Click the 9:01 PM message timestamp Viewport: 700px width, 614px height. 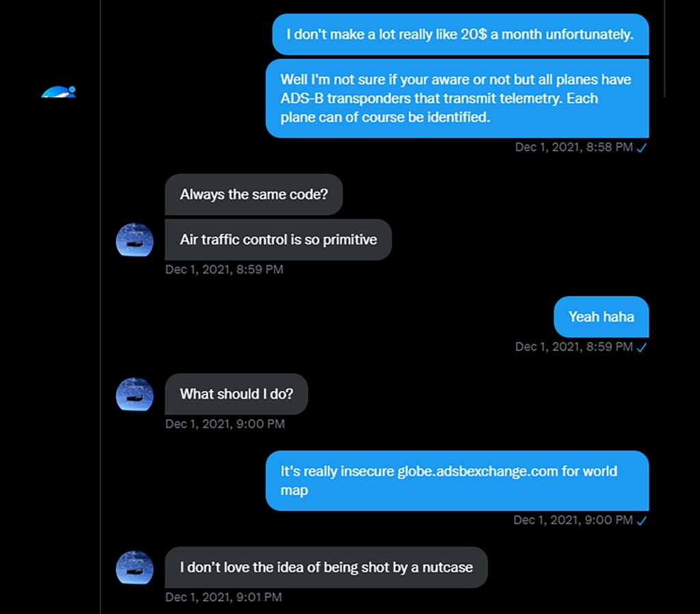[x=223, y=598]
